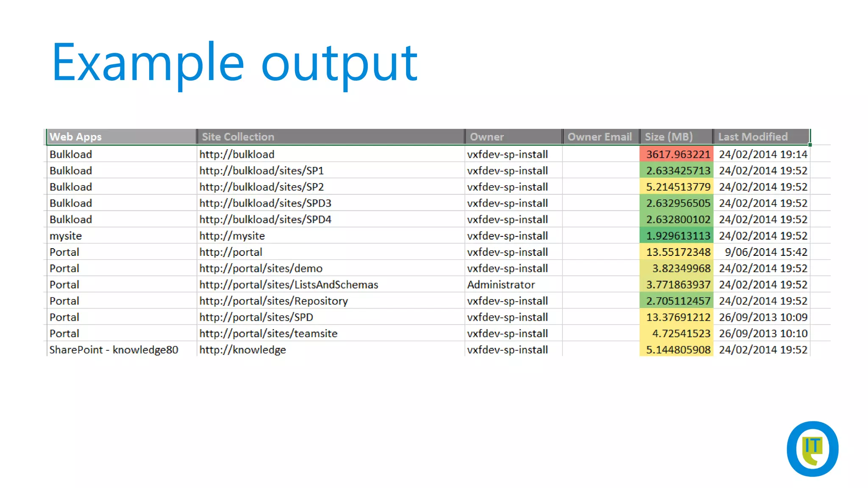Click the http://bulkload/sites/SP2 cell
868x488 pixels.
[331, 187]
